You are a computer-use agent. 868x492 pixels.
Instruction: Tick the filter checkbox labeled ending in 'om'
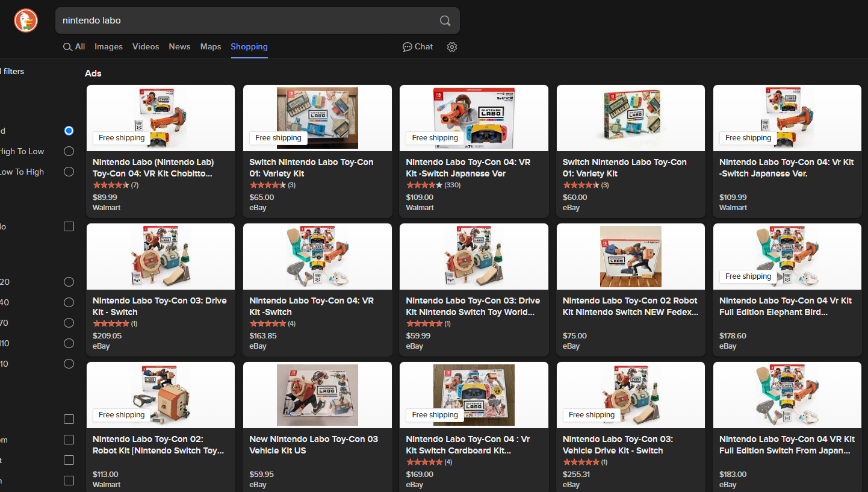(x=69, y=440)
